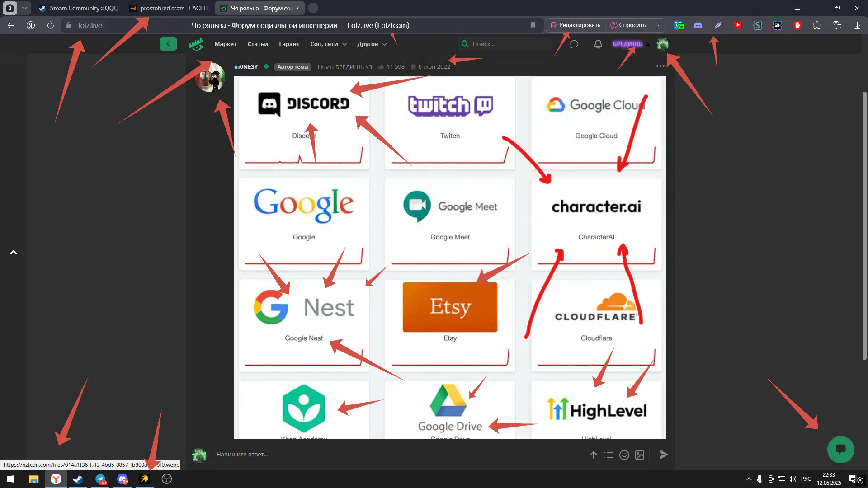Click the red YouTube-style extension icon
The width and height of the screenshot is (868, 488).
(738, 25)
